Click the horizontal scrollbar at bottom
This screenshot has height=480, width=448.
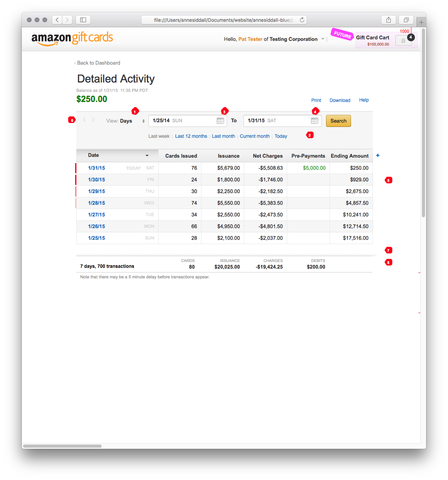(62, 446)
